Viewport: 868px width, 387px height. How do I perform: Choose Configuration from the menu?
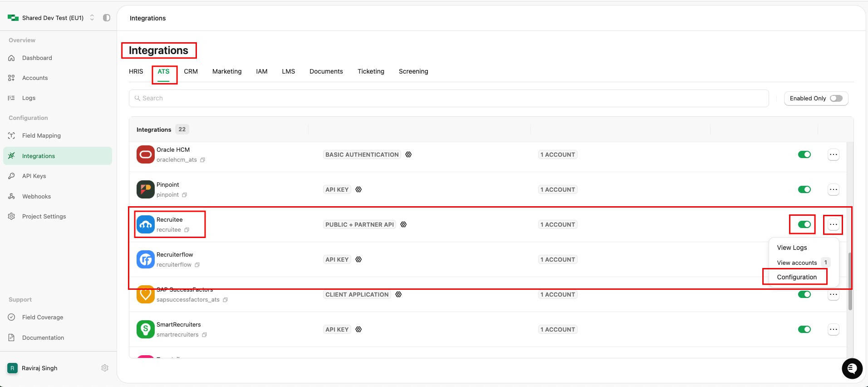click(x=797, y=277)
